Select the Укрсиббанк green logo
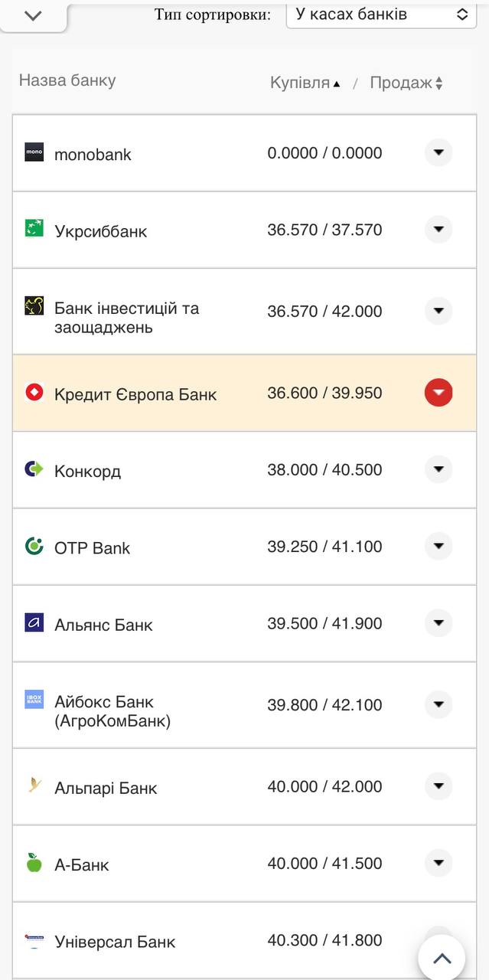Screen dimensions: 489x980 [34, 230]
